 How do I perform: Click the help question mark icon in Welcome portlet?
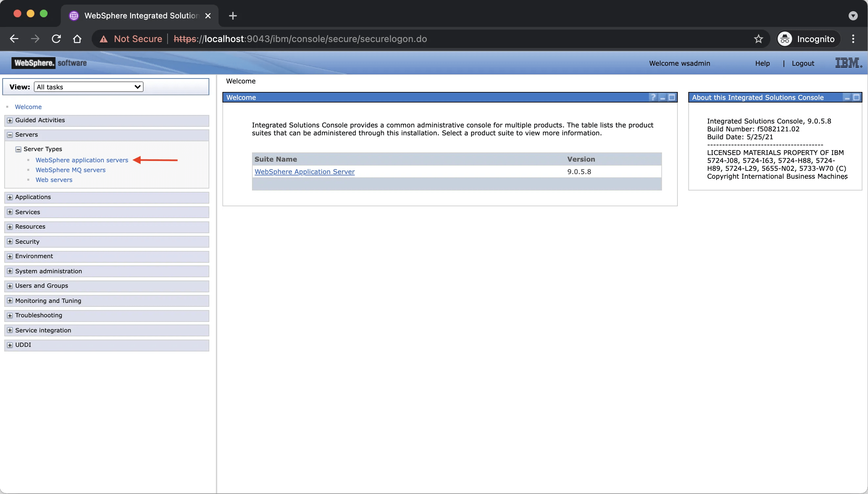[x=652, y=97]
